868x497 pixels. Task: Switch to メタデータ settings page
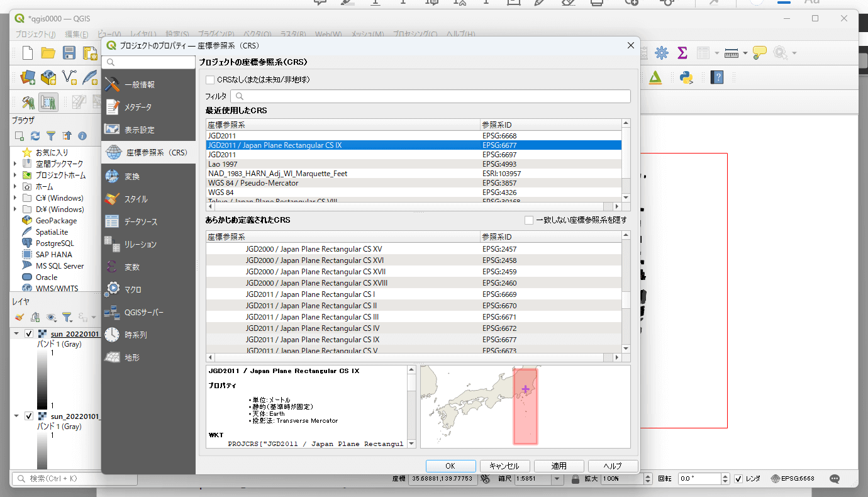[x=148, y=107]
